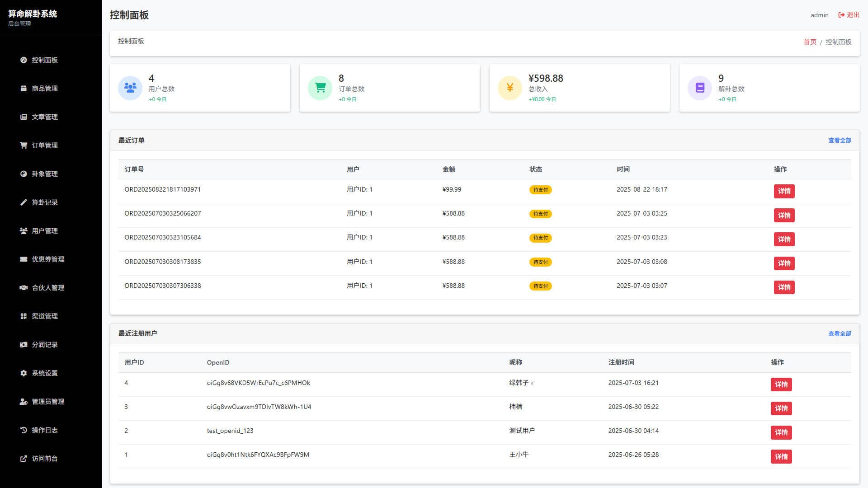Click 查看全部 link in 最近注册用户

840,334
